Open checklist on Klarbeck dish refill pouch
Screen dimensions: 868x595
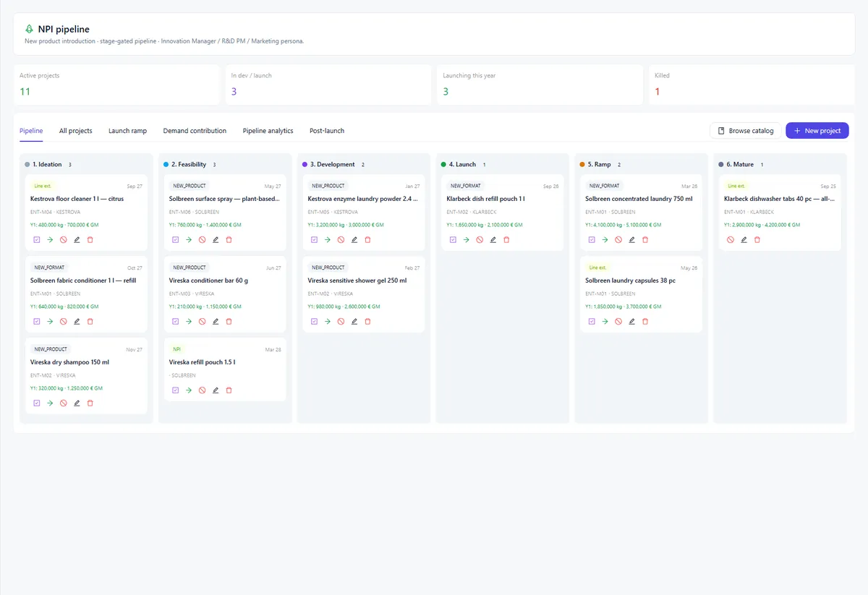click(454, 239)
